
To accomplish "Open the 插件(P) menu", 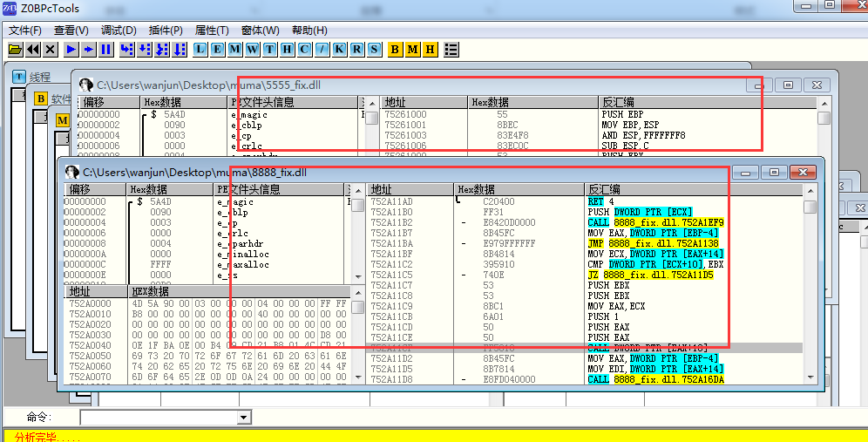I will click(x=166, y=30).
